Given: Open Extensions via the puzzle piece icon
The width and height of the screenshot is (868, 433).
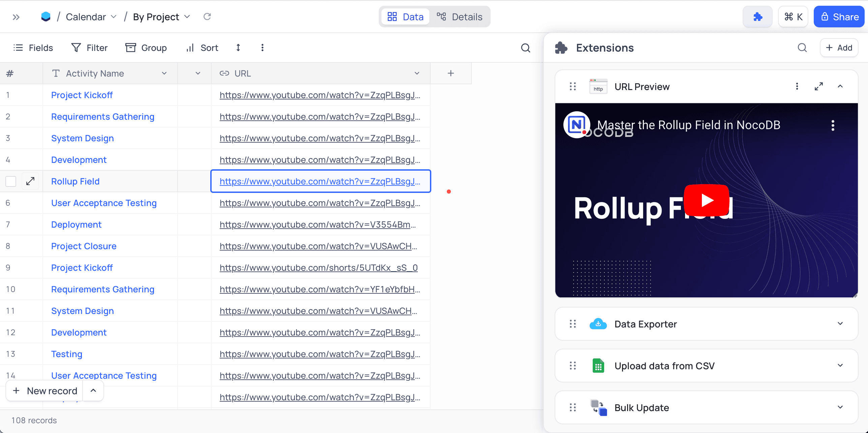Looking at the screenshot, I should click(757, 16).
